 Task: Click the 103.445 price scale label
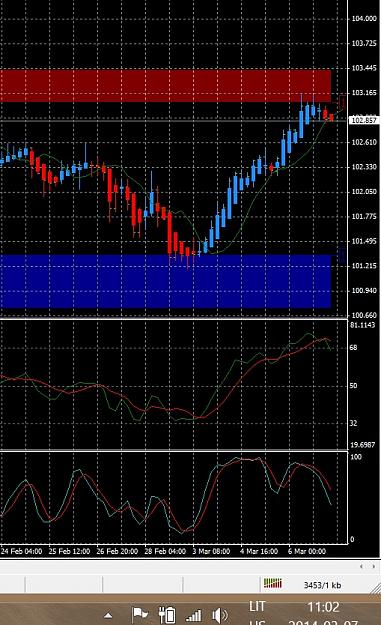[x=364, y=68]
